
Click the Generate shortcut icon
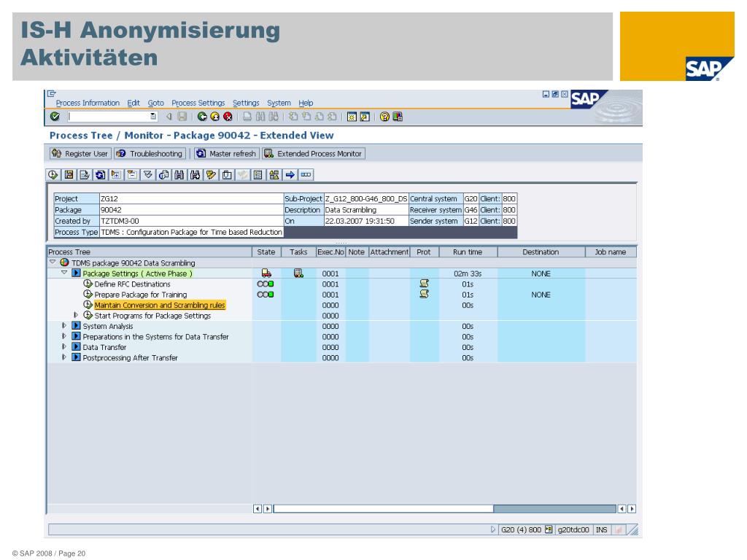(365, 117)
